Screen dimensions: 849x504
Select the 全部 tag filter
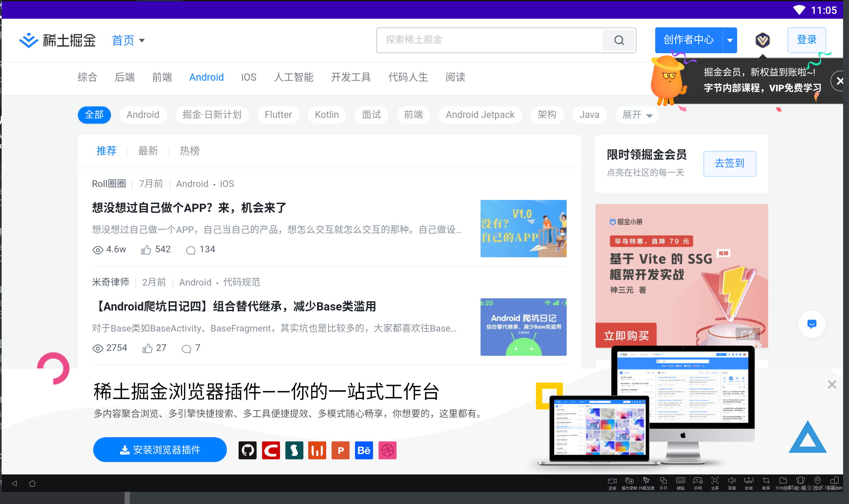coord(94,115)
